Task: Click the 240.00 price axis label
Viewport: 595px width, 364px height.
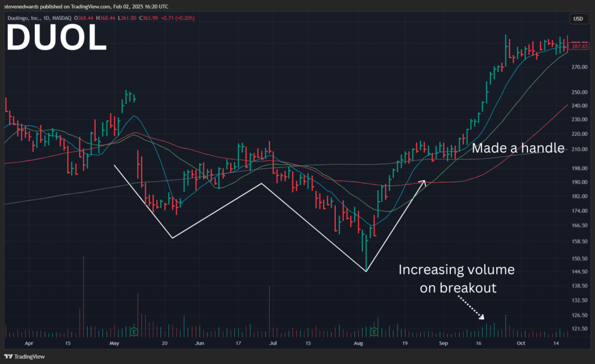Action: (579, 106)
